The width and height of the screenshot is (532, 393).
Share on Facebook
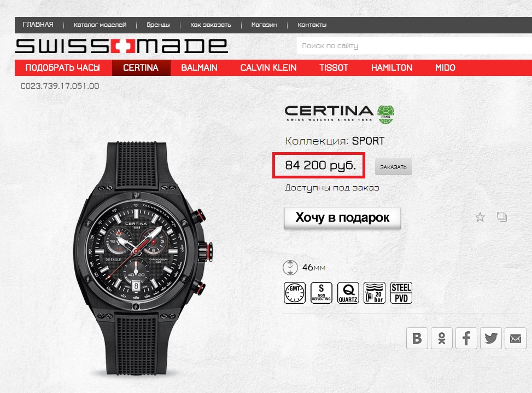(x=466, y=338)
